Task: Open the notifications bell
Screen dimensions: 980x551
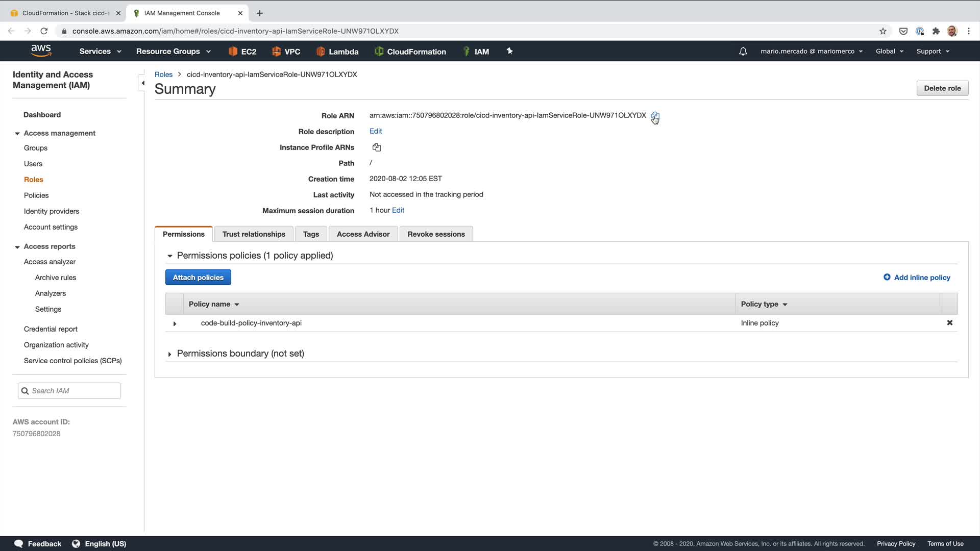Action: (x=743, y=52)
